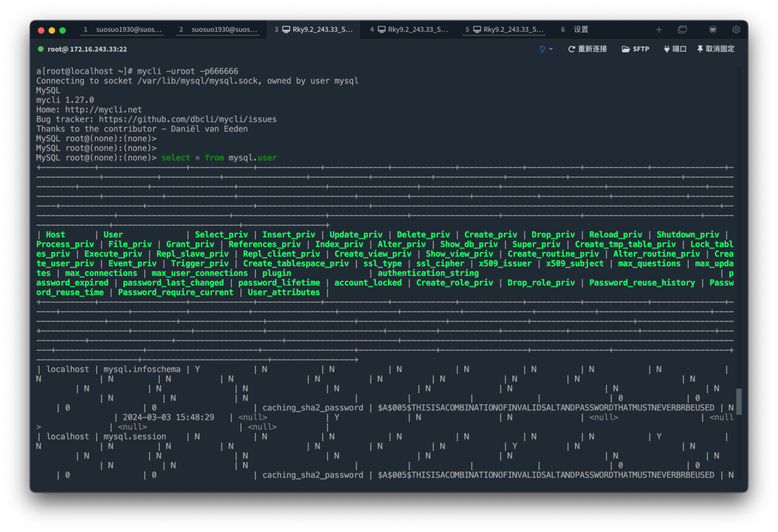Click the 'Drop_priv' column header

coord(553,234)
